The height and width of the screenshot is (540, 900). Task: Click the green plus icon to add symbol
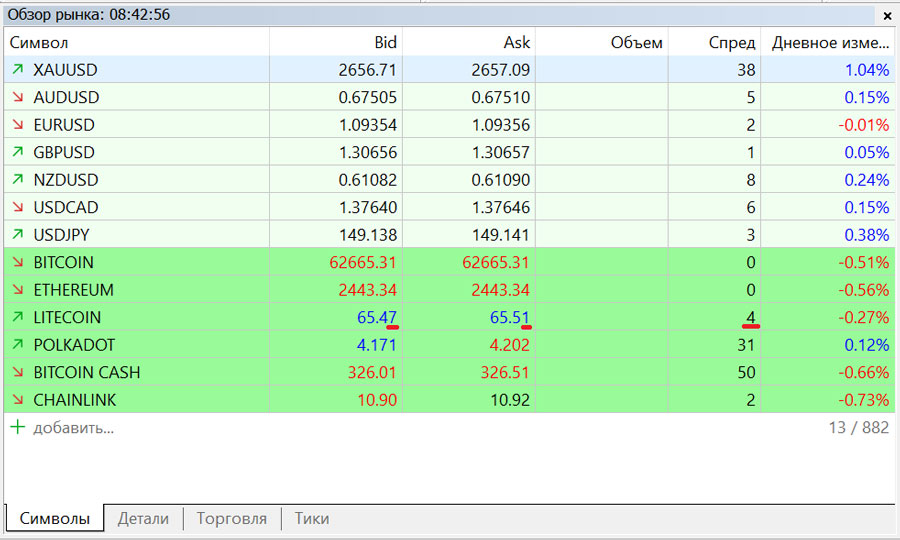17,428
